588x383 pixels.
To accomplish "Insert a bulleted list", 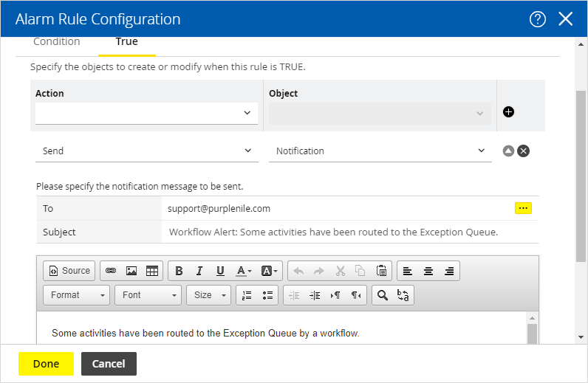I will [267, 295].
